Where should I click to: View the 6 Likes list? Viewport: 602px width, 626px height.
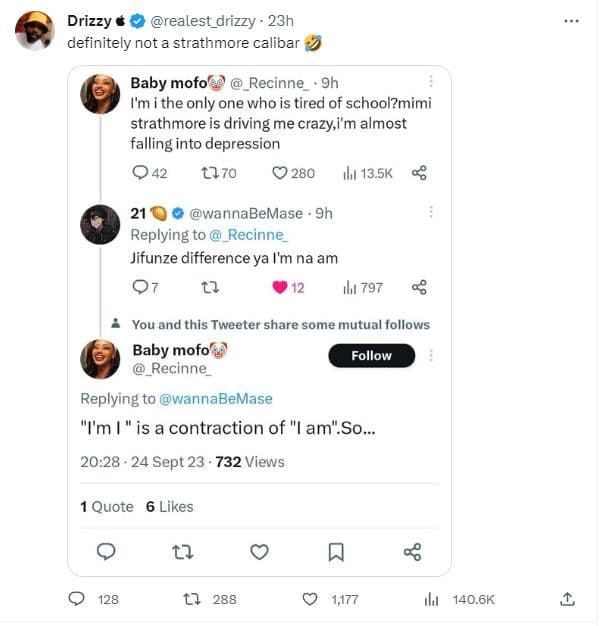[x=170, y=507]
